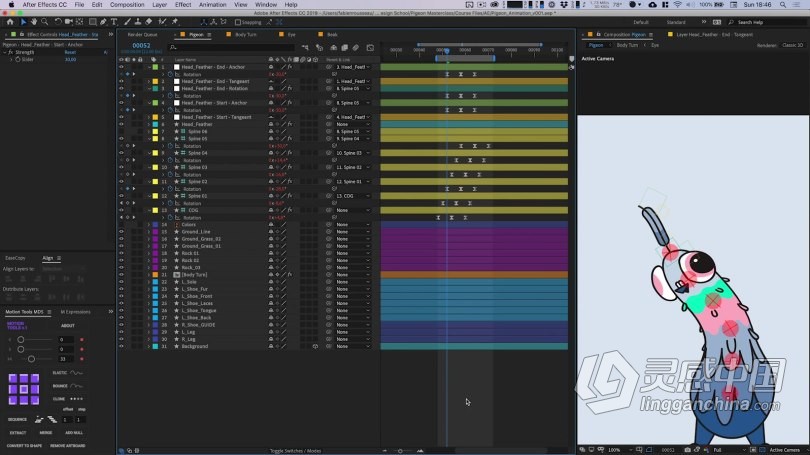The width and height of the screenshot is (810, 455).
Task: Select the Type tool
Action: pos(114,22)
